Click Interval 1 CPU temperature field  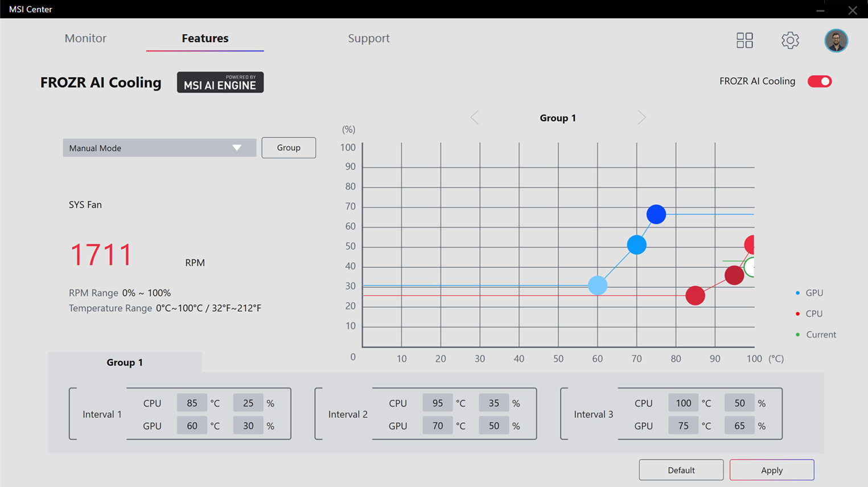192,403
